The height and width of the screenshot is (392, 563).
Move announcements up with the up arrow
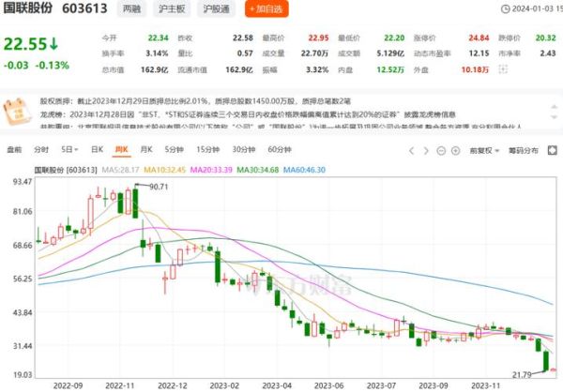pos(554,107)
